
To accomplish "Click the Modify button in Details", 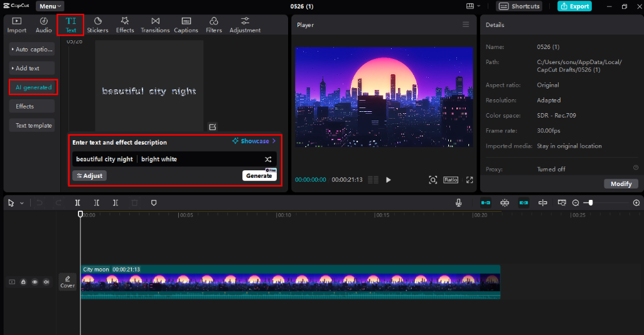I will (621, 184).
